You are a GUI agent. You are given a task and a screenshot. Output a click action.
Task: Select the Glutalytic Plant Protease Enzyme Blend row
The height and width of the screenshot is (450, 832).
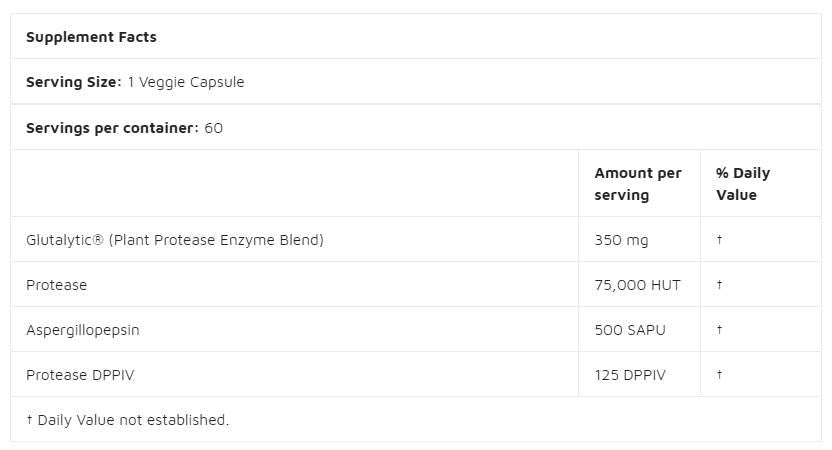[x=175, y=240]
